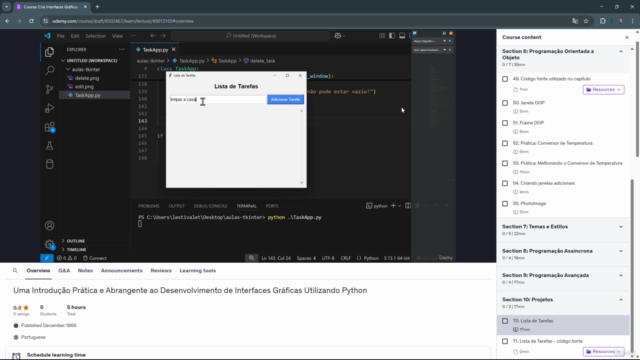Open the Run and Debug icon
640x360 pixels.
coord(49,108)
